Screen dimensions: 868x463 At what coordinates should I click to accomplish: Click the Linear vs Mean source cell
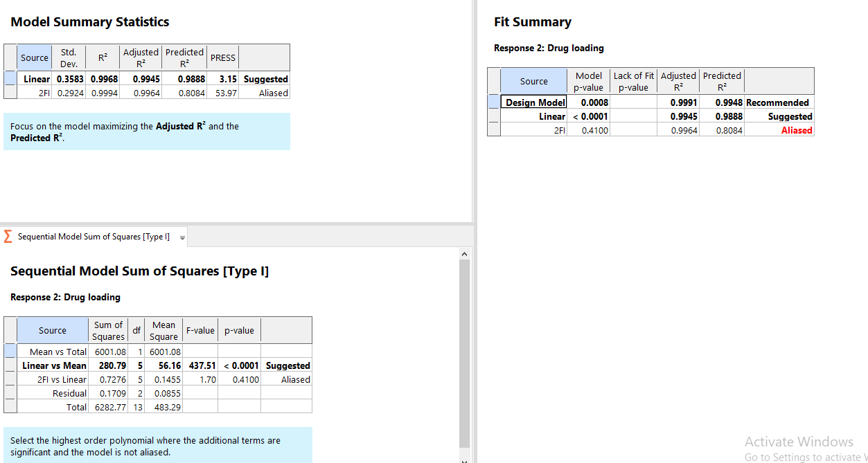tap(54, 365)
